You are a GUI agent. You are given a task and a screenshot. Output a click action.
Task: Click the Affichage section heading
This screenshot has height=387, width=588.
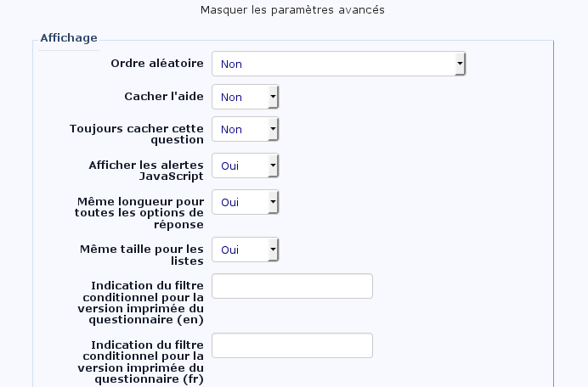[x=69, y=38]
